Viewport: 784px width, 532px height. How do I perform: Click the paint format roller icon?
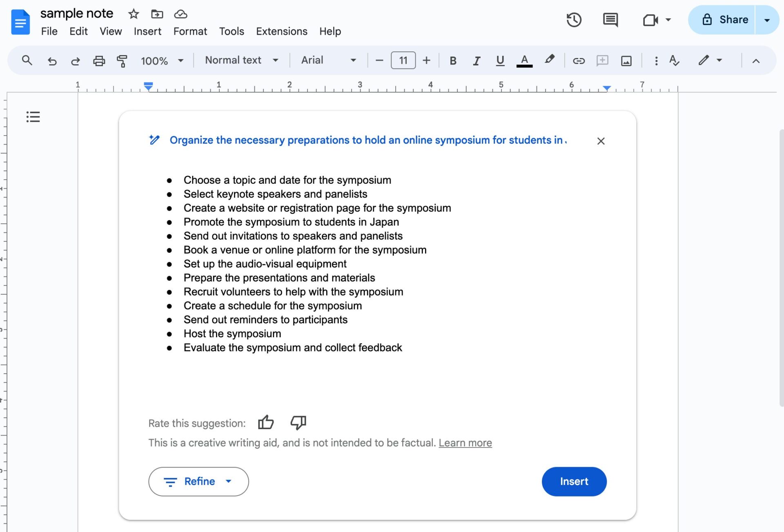click(x=122, y=61)
